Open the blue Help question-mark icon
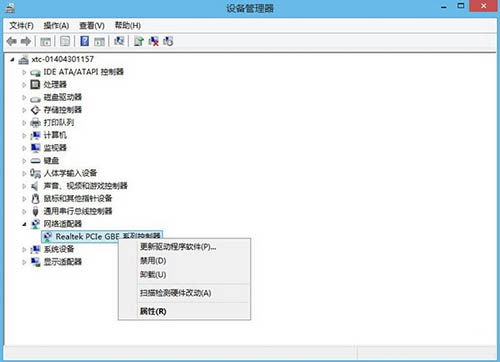The image size is (500, 362). click(85, 41)
